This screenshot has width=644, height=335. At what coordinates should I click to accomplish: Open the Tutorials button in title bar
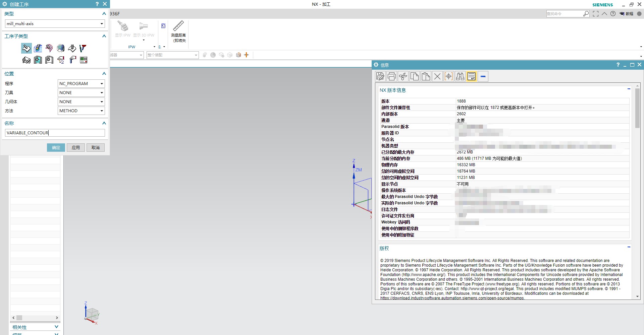pos(626,14)
